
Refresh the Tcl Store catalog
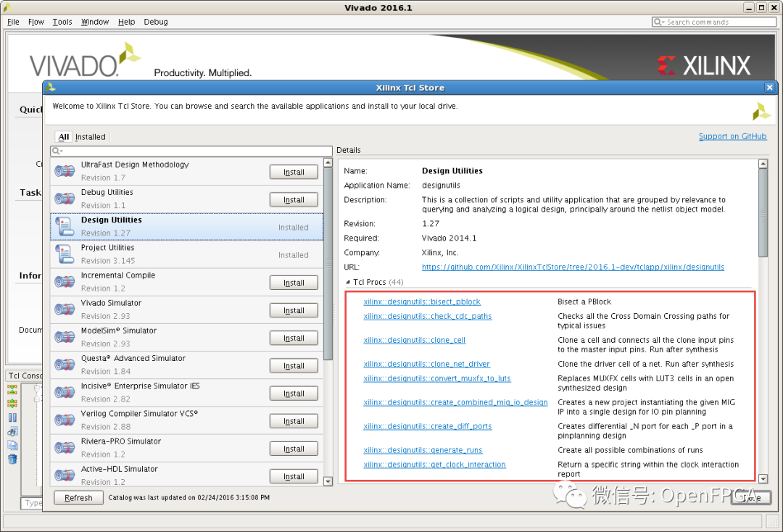(78, 497)
